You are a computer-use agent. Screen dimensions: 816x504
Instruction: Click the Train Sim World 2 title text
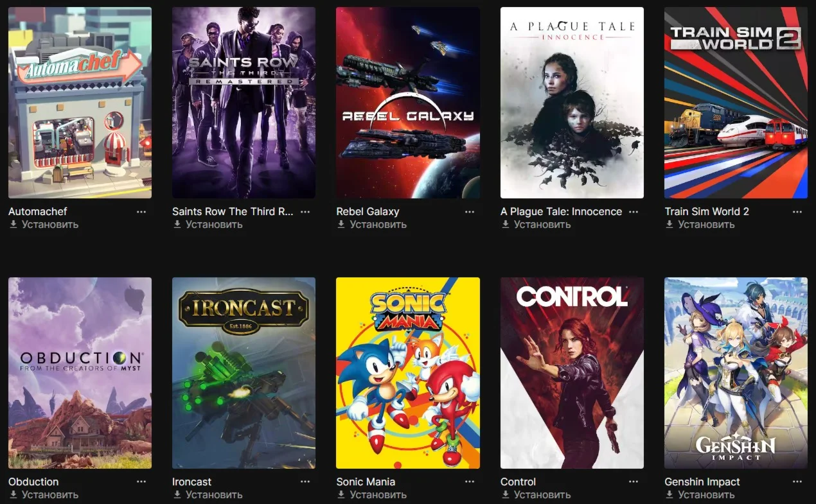707,211
